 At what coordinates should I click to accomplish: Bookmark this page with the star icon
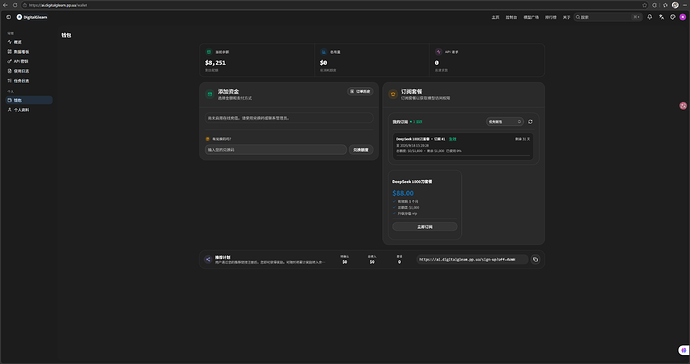(645, 5)
